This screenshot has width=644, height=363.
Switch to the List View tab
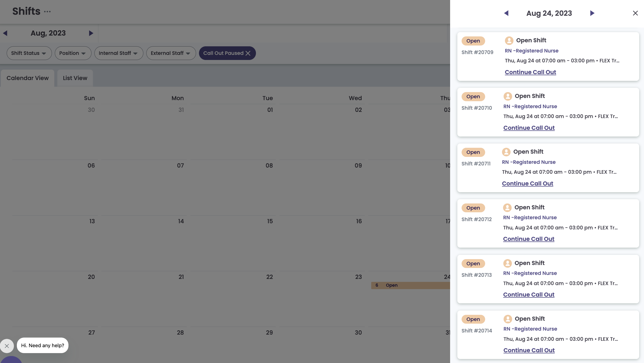click(x=75, y=78)
